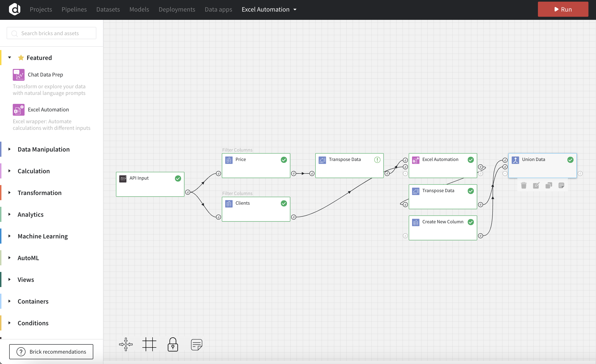Click the warning status icon on Transpose Data
This screenshot has width=596, height=364.
377,160
